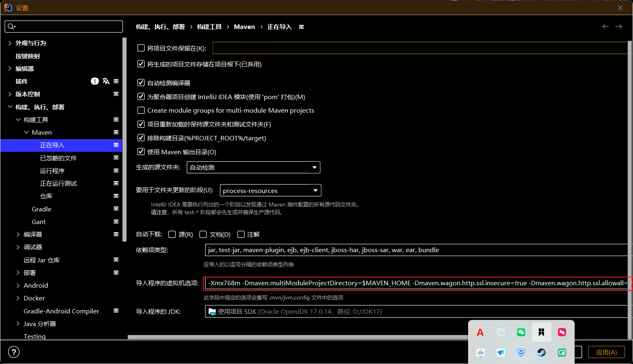
Task: Open the process-resources phase dropdown
Action: [x=315, y=190]
